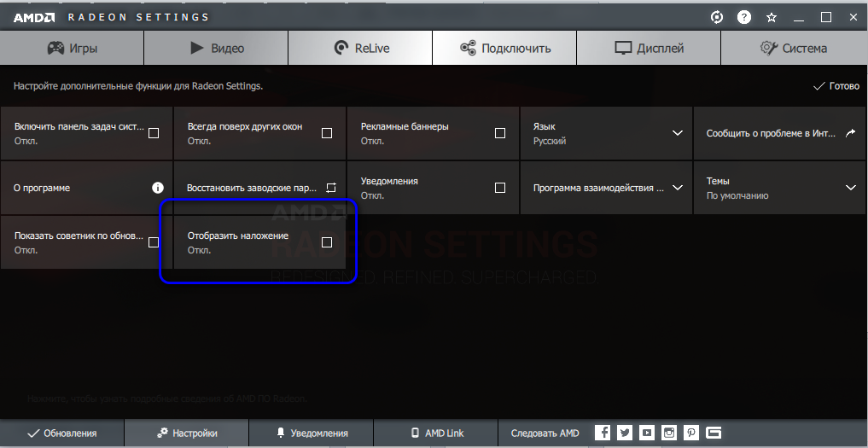Open Обновления in bottom bar

62,433
